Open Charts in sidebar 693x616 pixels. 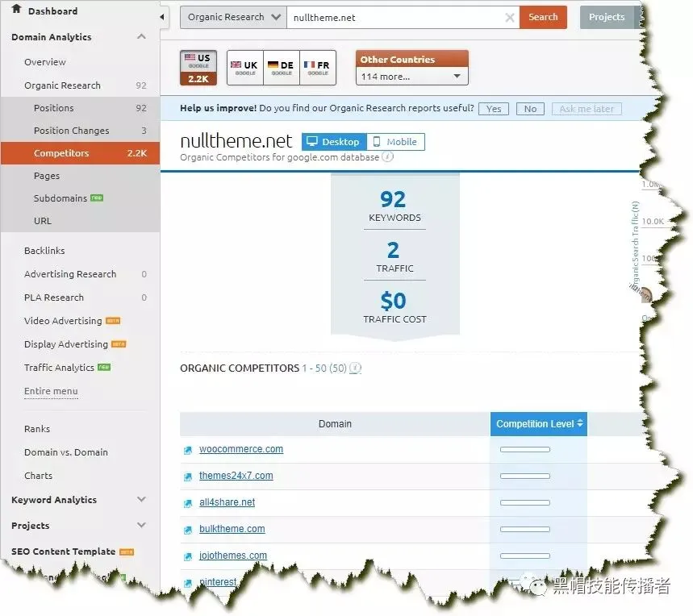click(x=39, y=476)
